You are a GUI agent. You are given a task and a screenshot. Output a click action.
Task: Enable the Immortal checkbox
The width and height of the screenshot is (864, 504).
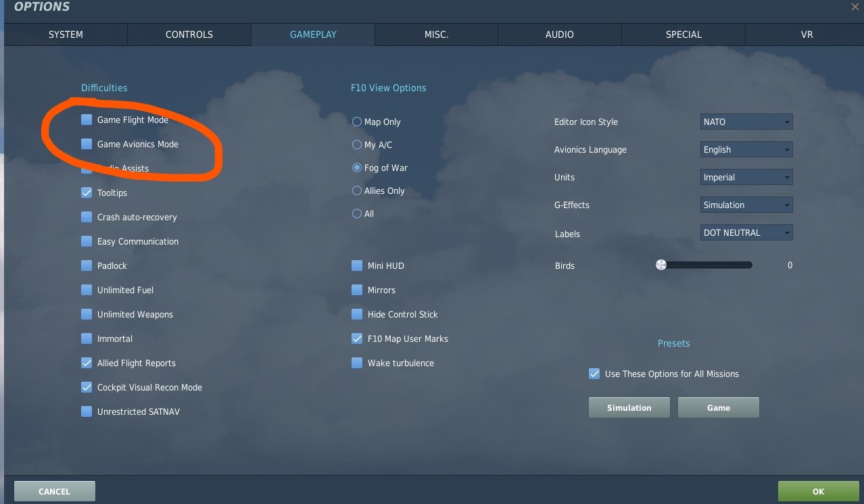pos(87,338)
